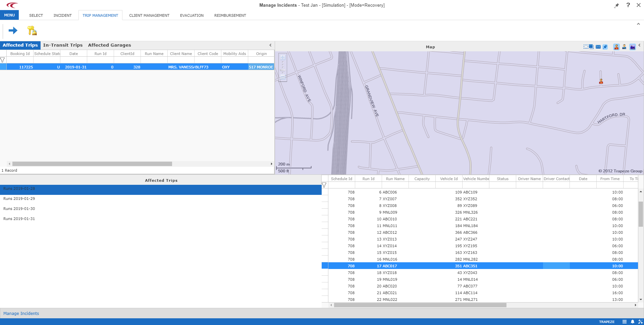Click the Help question mark icon
Image resolution: width=644 pixels, height=325 pixels.
point(628,5)
